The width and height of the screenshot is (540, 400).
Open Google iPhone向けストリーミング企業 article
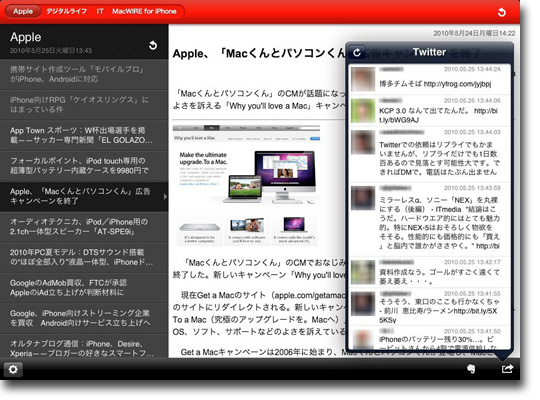point(84,318)
